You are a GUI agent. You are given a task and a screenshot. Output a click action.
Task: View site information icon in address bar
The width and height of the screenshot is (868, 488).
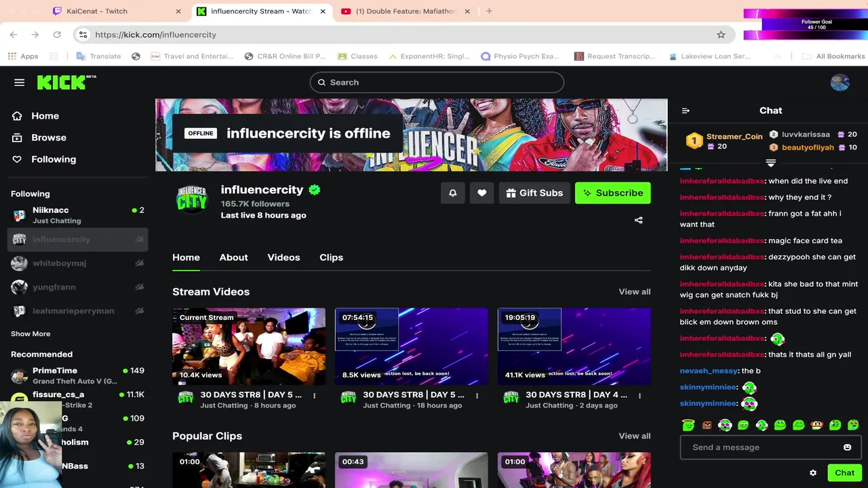pyautogui.click(x=83, y=35)
